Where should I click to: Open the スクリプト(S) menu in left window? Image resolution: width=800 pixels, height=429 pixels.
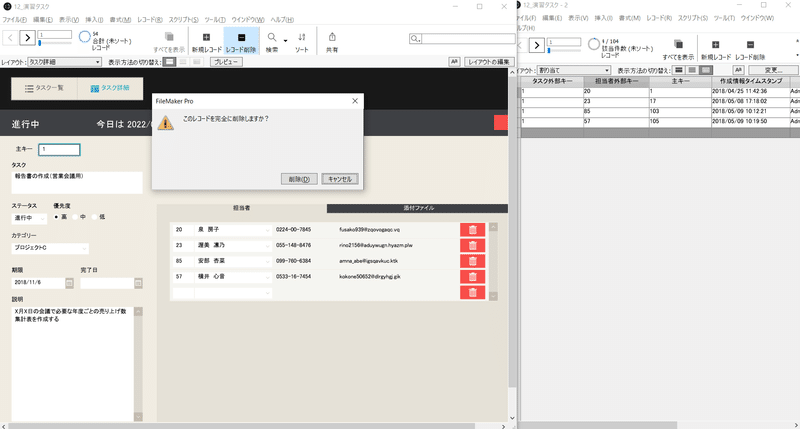[184, 20]
